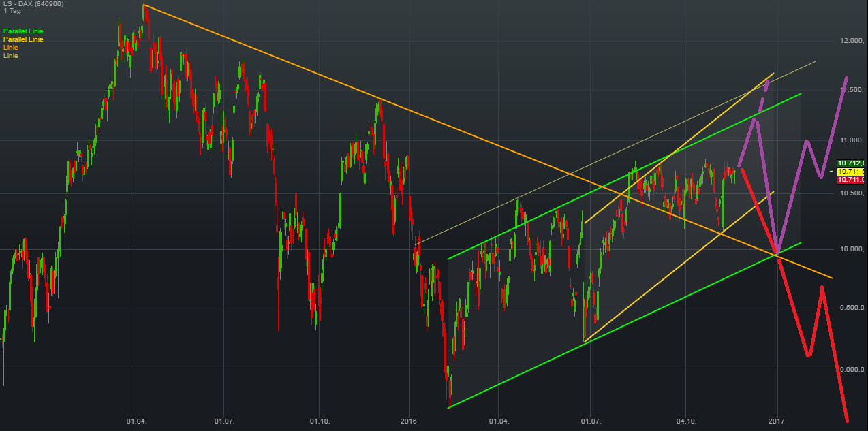Click the LS - DAX (846900) chart title
This screenshot has height=431, width=868.
pyautogui.click(x=32, y=3)
